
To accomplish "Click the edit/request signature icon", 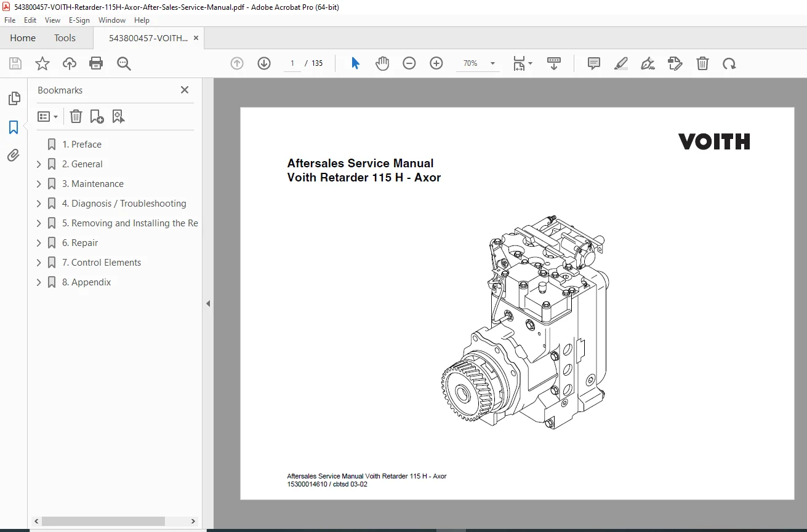I will (675, 63).
